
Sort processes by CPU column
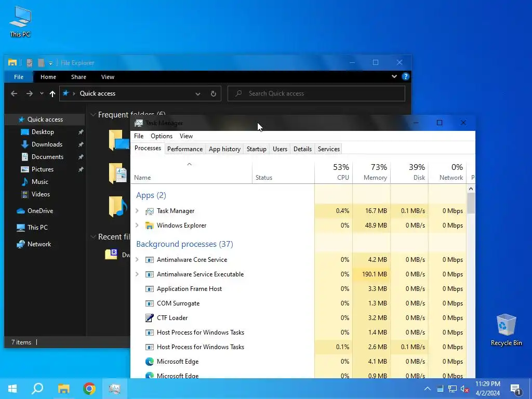pyautogui.click(x=334, y=171)
